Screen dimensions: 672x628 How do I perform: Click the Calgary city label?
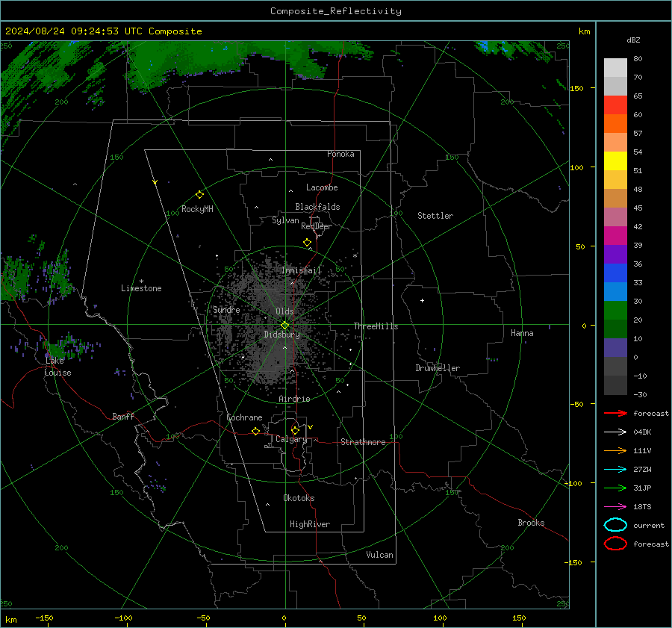click(291, 439)
